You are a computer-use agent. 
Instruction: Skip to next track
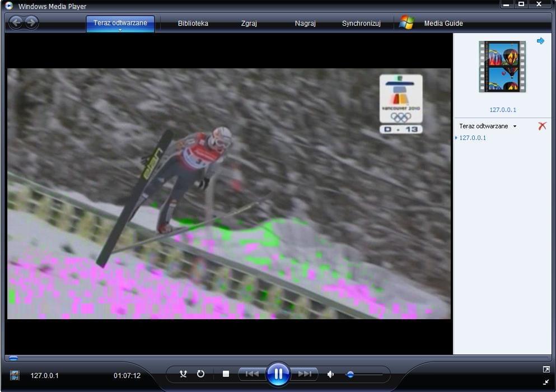coord(305,374)
